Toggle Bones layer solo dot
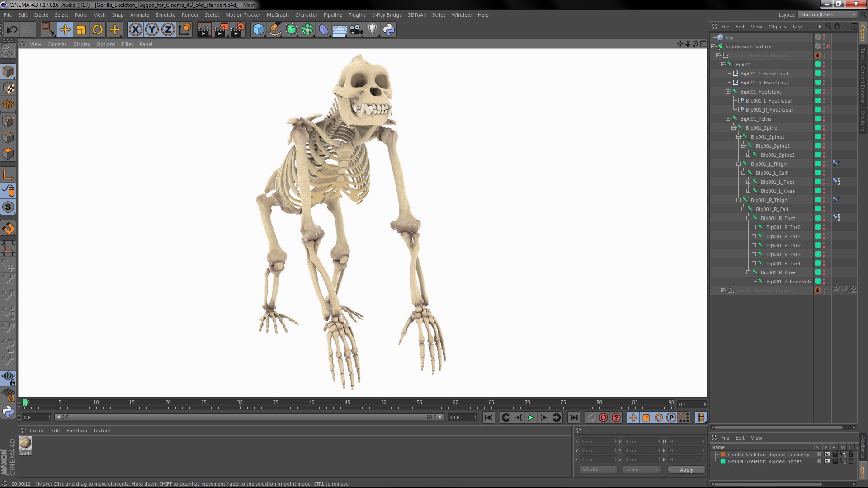868x488 pixels. click(x=819, y=461)
